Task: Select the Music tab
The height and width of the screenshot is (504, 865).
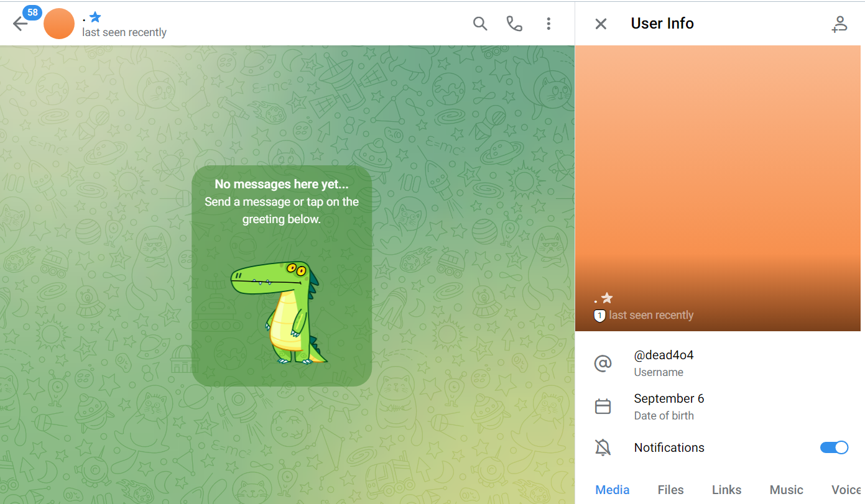Action: (786, 490)
